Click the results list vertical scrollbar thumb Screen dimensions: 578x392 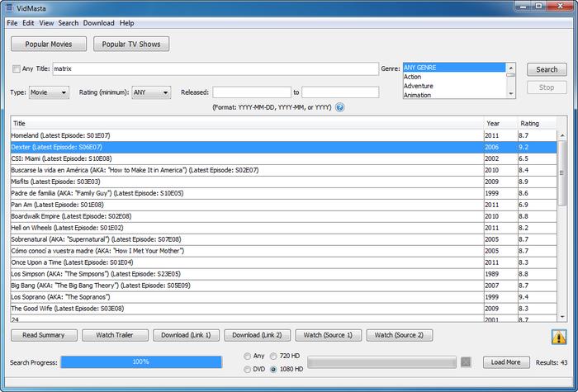point(562,173)
